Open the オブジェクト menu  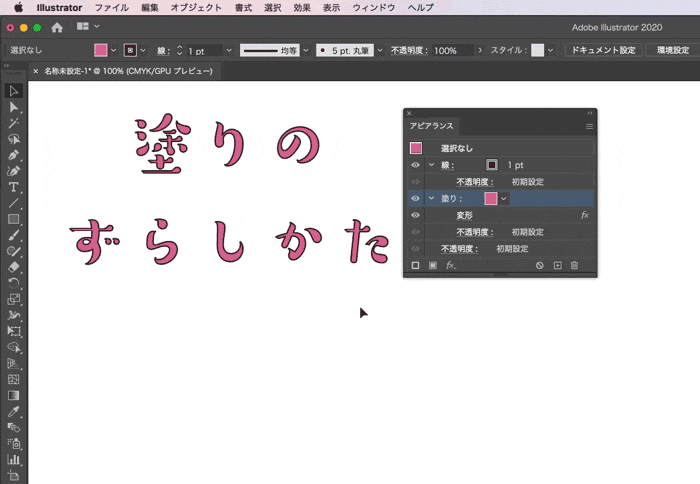[195, 7]
